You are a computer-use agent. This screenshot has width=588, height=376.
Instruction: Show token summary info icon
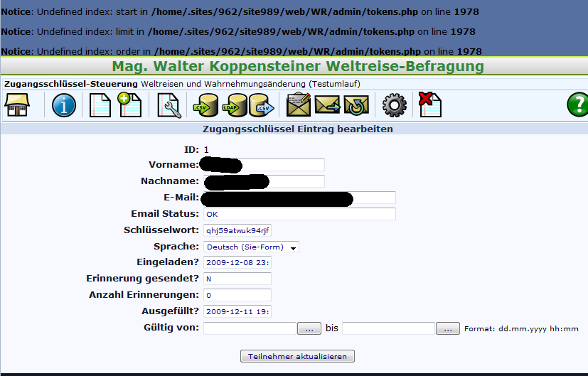64,105
